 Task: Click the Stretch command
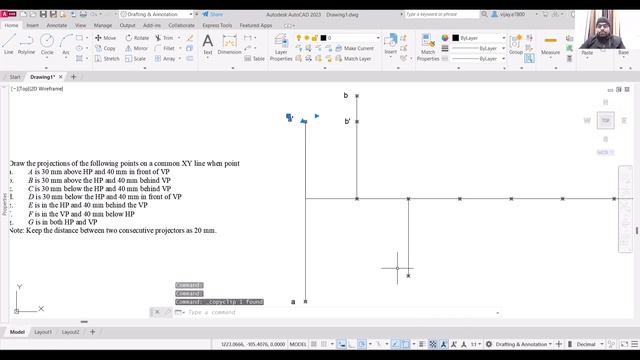point(107,59)
